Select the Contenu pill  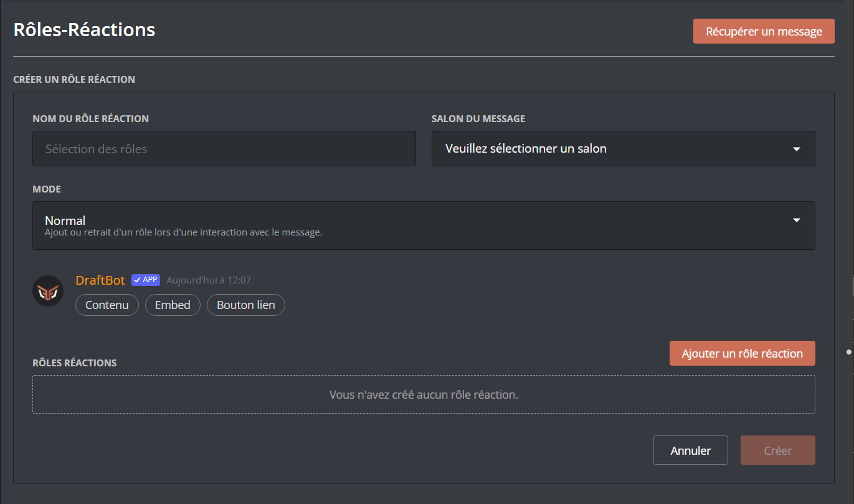tap(107, 305)
